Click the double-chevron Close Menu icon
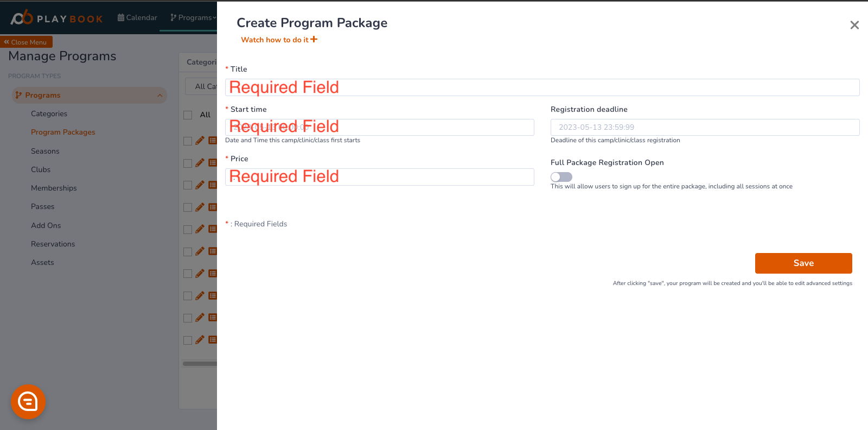The height and width of the screenshot is (430, 868). (7, 42)
